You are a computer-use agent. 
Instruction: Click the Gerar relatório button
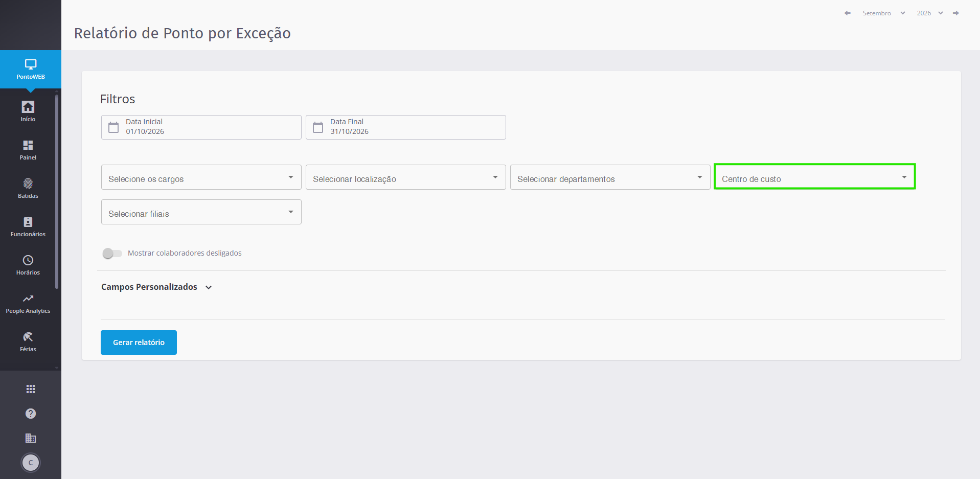[139, 343]
